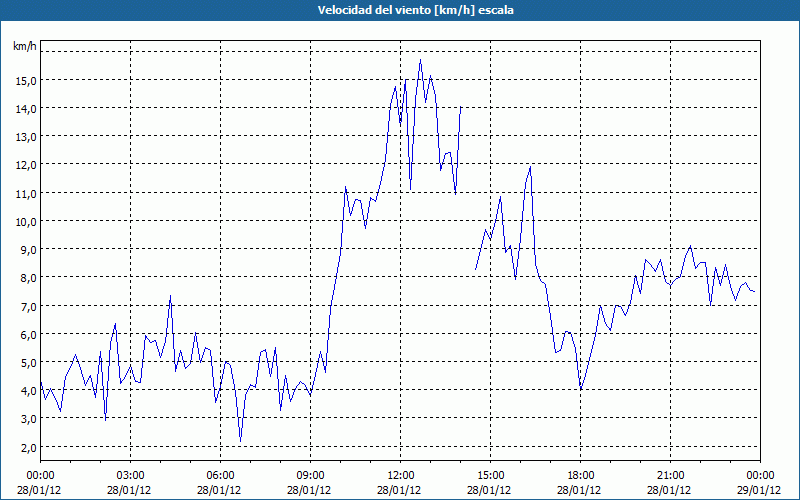Pick the '10,0' y-axis value
The image size is (800, 500).
pos(26,222)
